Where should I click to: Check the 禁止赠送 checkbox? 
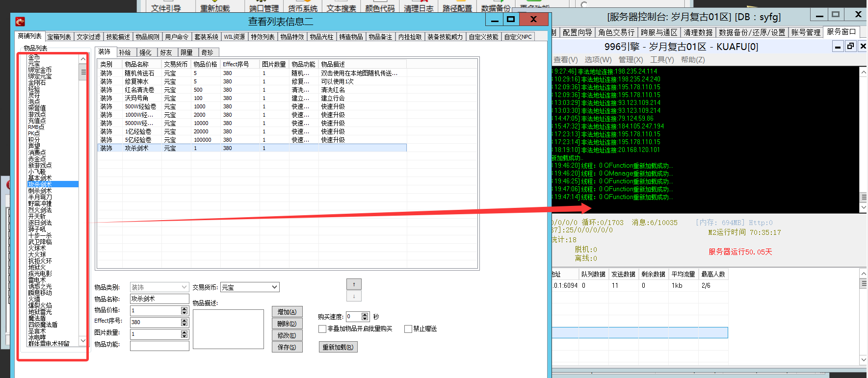tap(408, 329)
